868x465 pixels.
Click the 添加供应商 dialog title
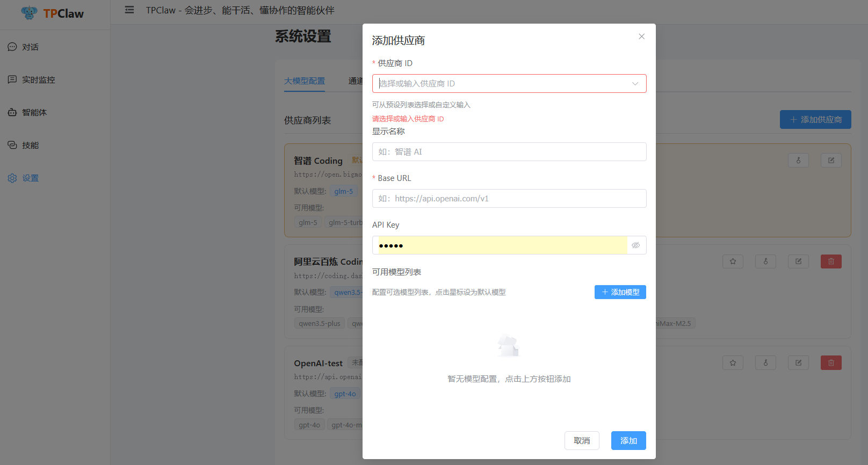[x=399, y=40]
